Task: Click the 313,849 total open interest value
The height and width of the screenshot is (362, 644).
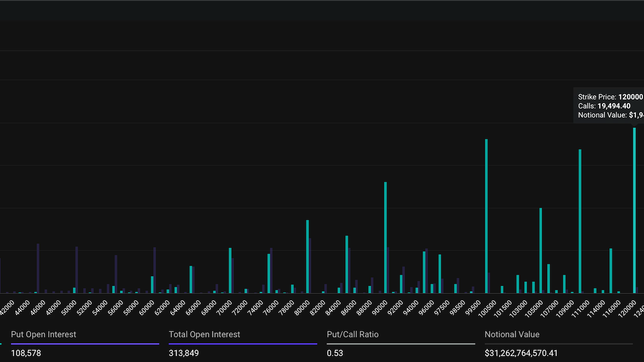Action: coord(184,353)
